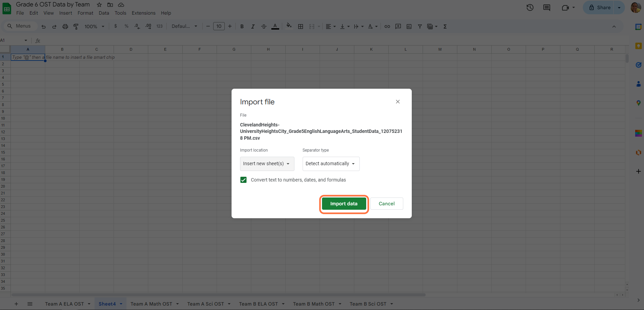Viewport: 644px width, 310px height.
Task: Toggle strikethrough formatting
Action: [264, 27]
